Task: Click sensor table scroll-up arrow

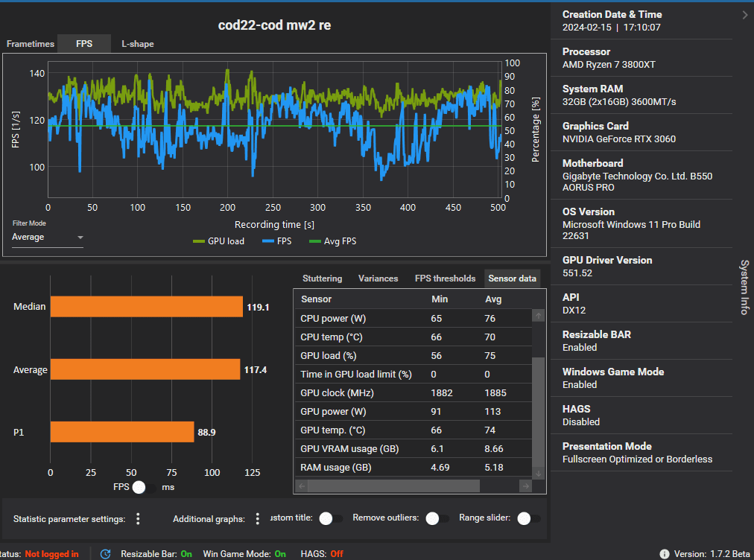Action: click(x=539, y=316)
